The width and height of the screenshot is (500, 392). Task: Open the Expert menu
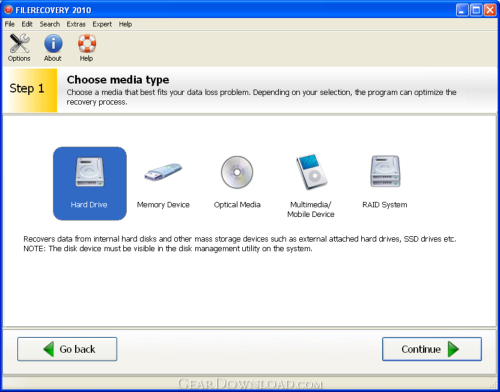(102, 24)
